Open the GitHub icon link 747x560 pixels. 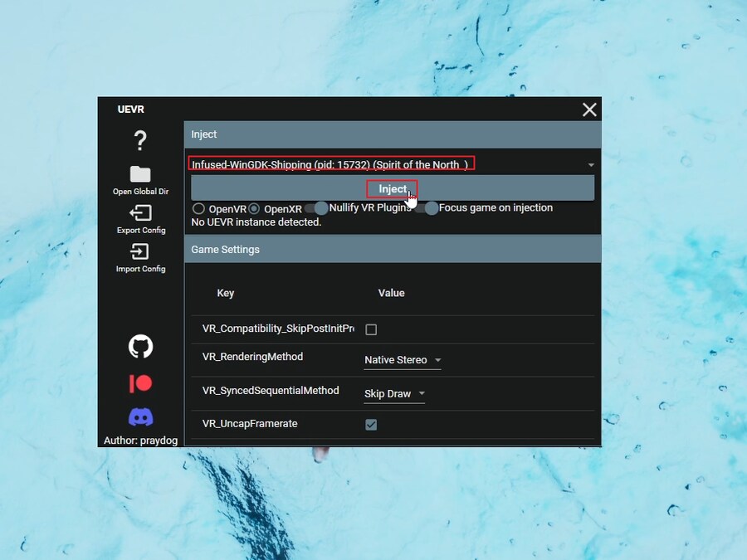pyautogui.click(x=140, y=346)
